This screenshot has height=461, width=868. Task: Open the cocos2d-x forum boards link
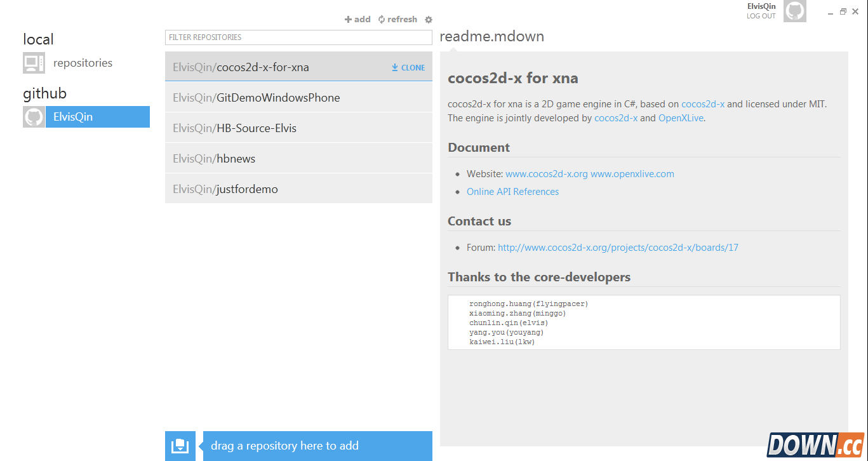click(618, 247)
